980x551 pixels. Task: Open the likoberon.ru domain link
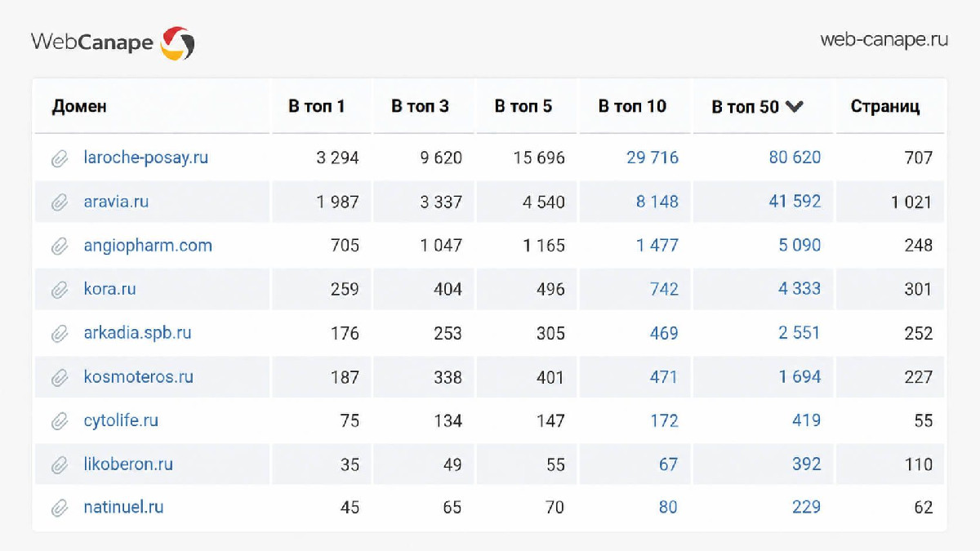pos(128,464)
